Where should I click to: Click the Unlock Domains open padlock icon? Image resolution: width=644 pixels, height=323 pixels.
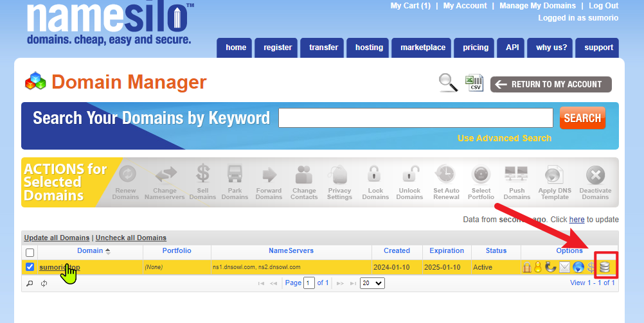point(410,174)
